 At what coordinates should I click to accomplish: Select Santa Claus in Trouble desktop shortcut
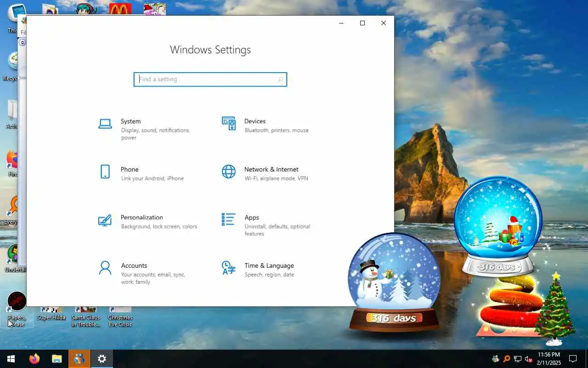click(86, 317)
